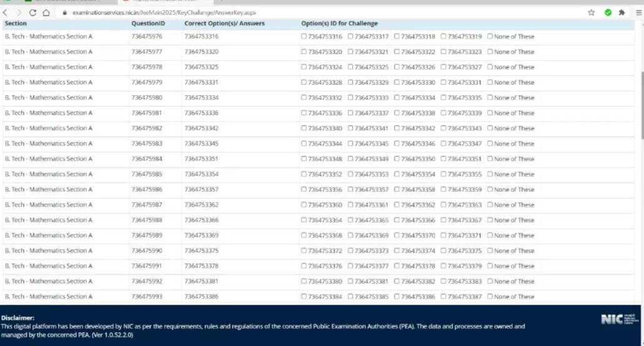Viewport: 644px width, 346px height.
Task: Check option 7364753316 for question 736475976
Action: coord(304,37)
